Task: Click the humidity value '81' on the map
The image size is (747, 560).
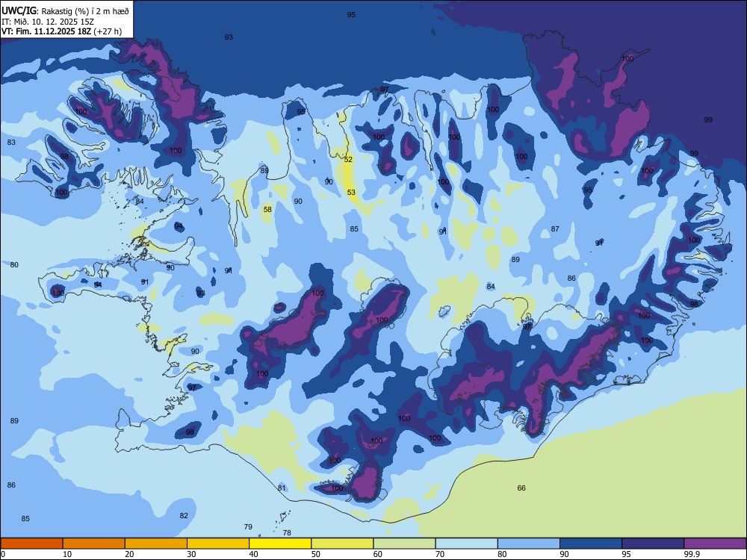Action: coord(282,488)
